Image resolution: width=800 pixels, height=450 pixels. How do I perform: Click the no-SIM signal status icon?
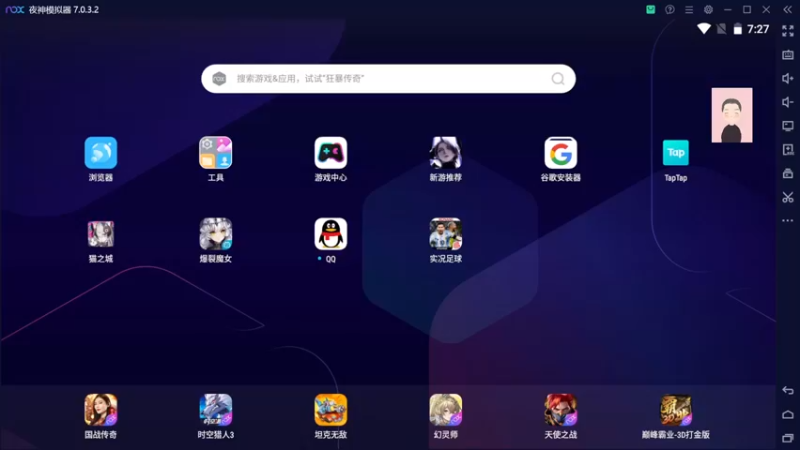(x=721, y=29)
